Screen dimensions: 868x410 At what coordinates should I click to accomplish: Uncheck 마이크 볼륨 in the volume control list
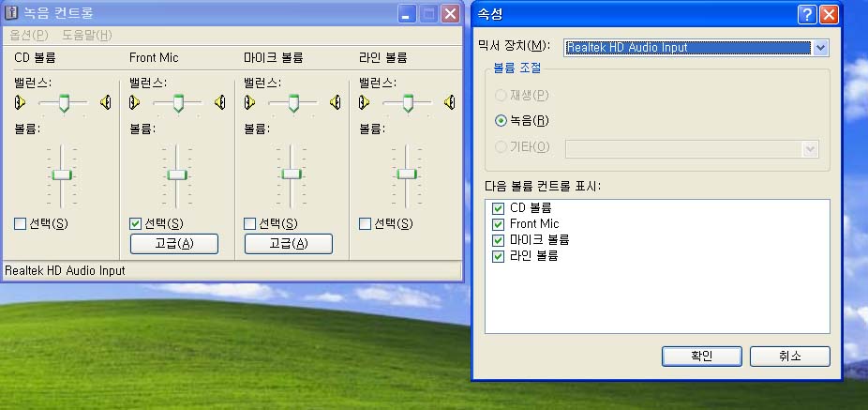click(499, 240)
